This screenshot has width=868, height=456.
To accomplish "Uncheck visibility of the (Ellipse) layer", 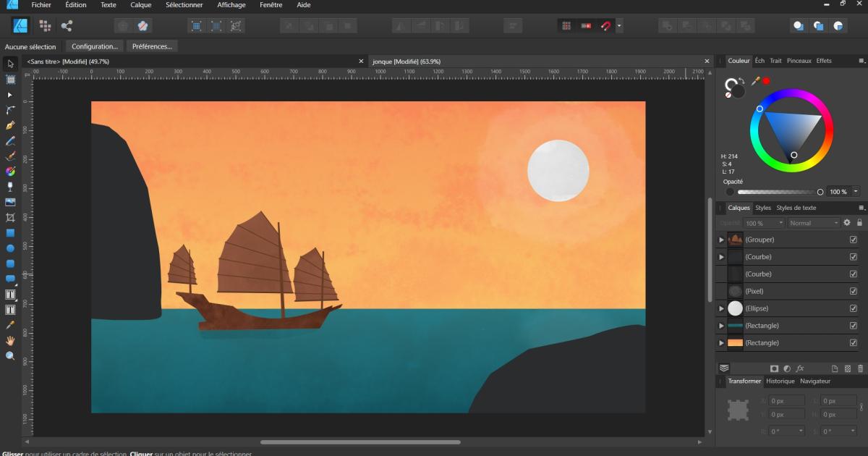I will (x=853, y=308).
